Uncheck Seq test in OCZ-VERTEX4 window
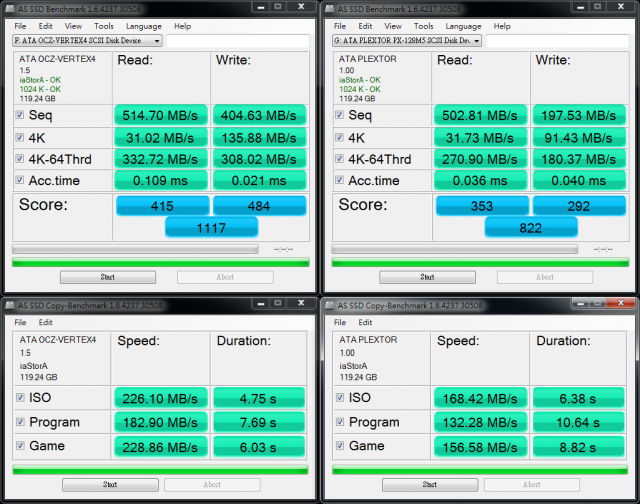Image resolution: width=640 pixels, height=504 pixels. coord(20,115)
